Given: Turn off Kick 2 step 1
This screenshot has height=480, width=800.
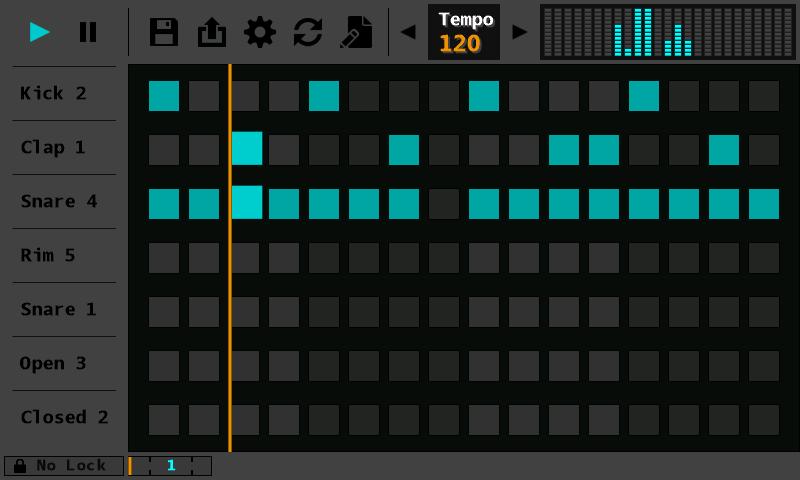Looking at the screenshot, I should (x=164, y=96).
